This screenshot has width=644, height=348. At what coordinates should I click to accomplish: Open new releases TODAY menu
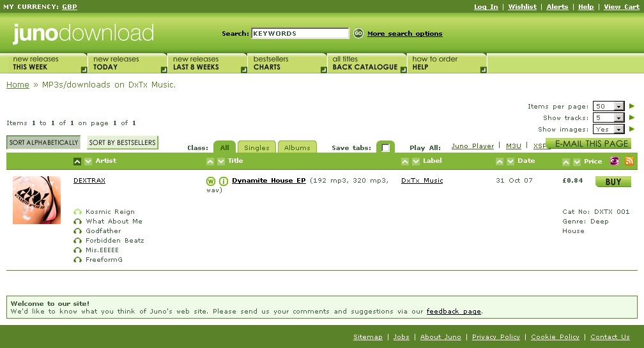pyautogui.click(x=127, y=63)
